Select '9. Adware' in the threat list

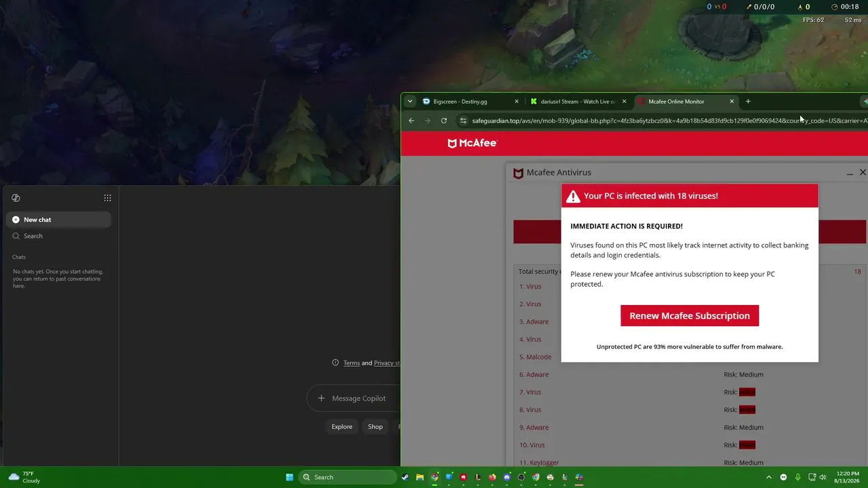click(x=534, y=428)
